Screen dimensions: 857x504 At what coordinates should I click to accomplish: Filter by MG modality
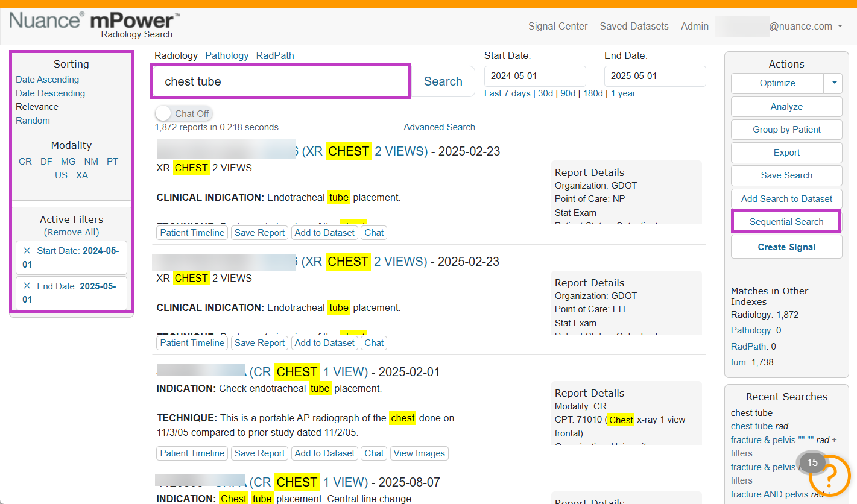pyautogui.click(x=68, y=162)
